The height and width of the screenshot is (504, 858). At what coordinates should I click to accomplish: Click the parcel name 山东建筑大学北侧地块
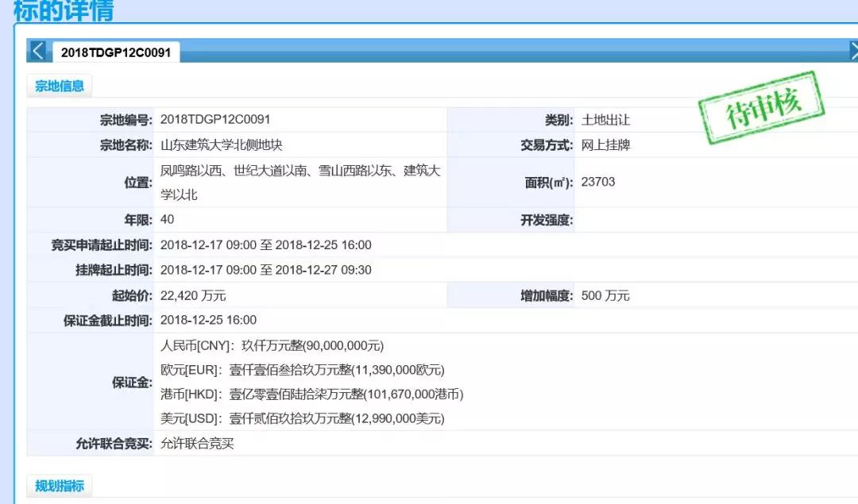click(222, 145)
